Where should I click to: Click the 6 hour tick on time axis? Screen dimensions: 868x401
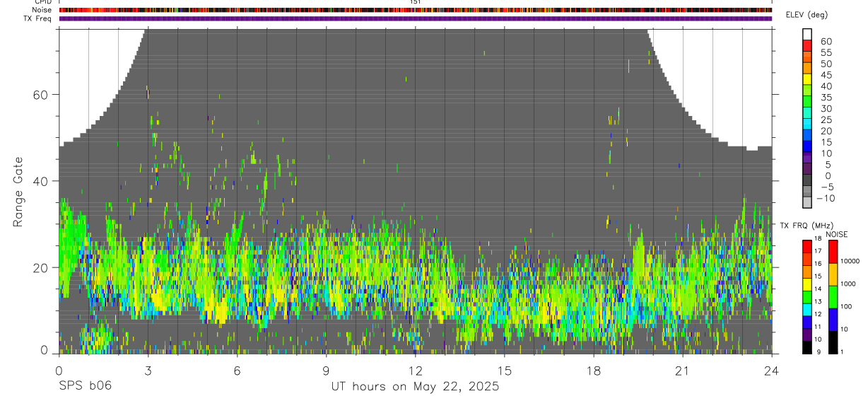[x=237, y=370]
